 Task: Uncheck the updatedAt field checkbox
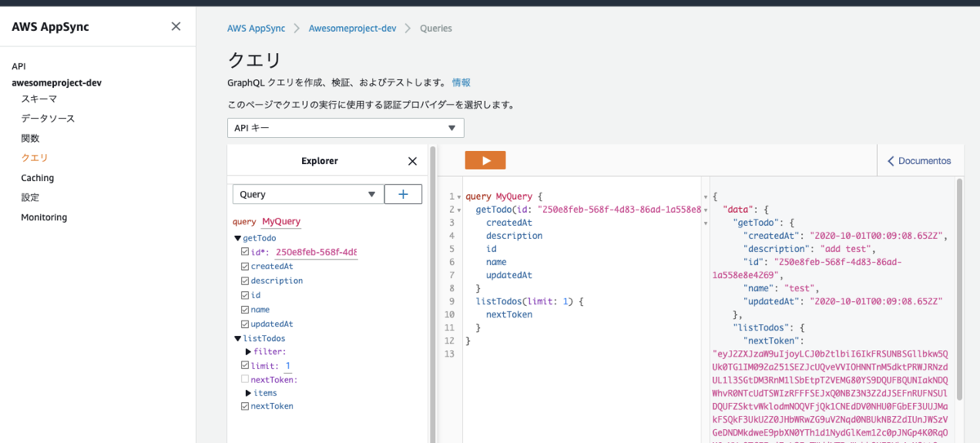(x=245, y=324)
